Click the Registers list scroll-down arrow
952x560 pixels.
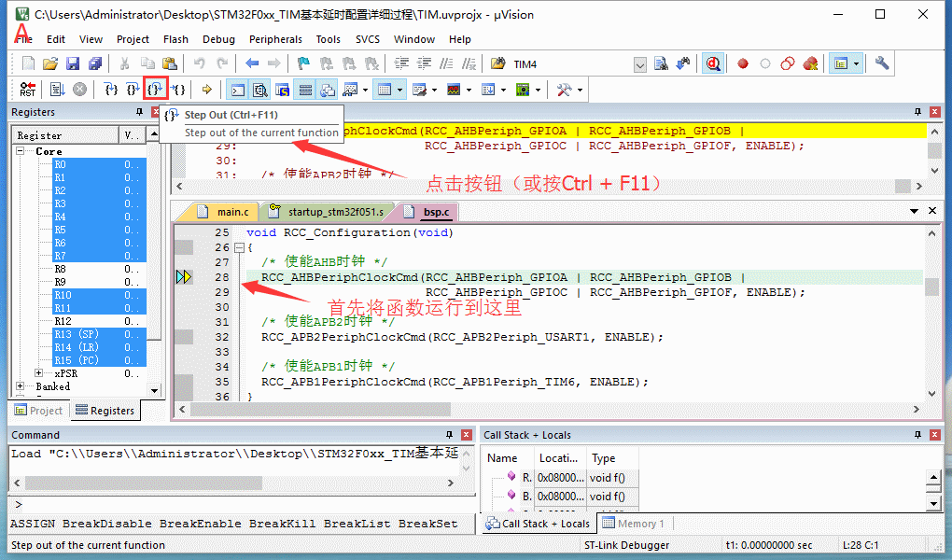(154, 390)
